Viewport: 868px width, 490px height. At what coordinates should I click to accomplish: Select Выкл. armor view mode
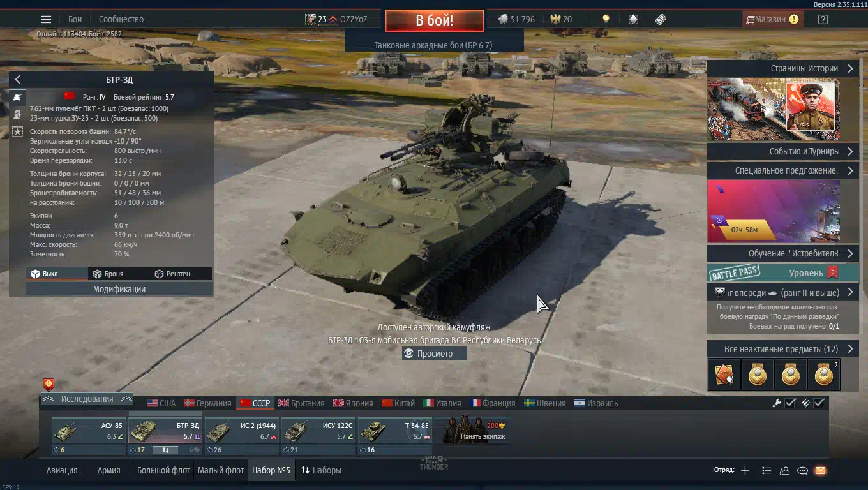pyautogui.click(x=57, y=274)
